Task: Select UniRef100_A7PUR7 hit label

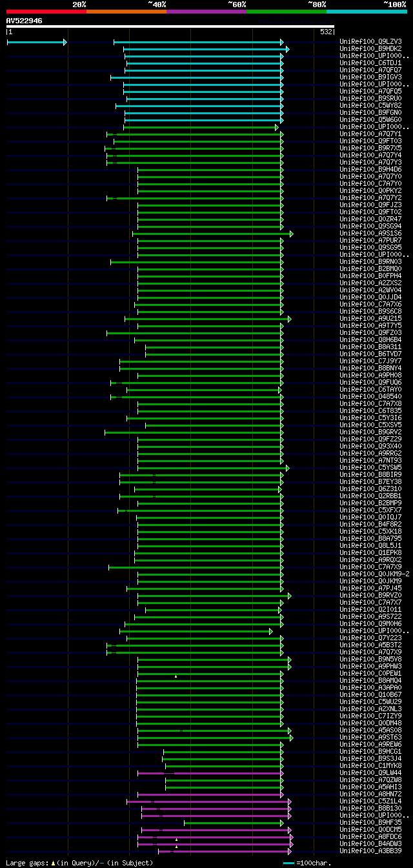Action: (370, 241)
